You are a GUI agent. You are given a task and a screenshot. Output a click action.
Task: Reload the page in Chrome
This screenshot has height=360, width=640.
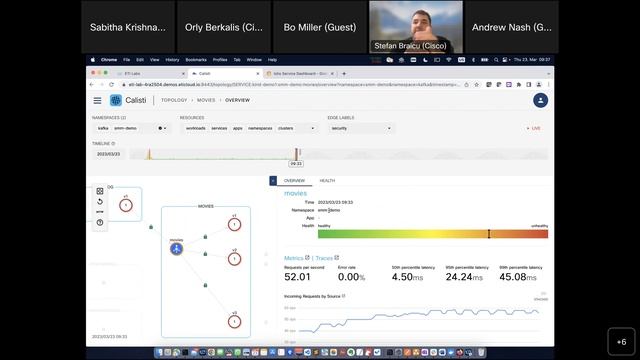click(x=111, y=84)
